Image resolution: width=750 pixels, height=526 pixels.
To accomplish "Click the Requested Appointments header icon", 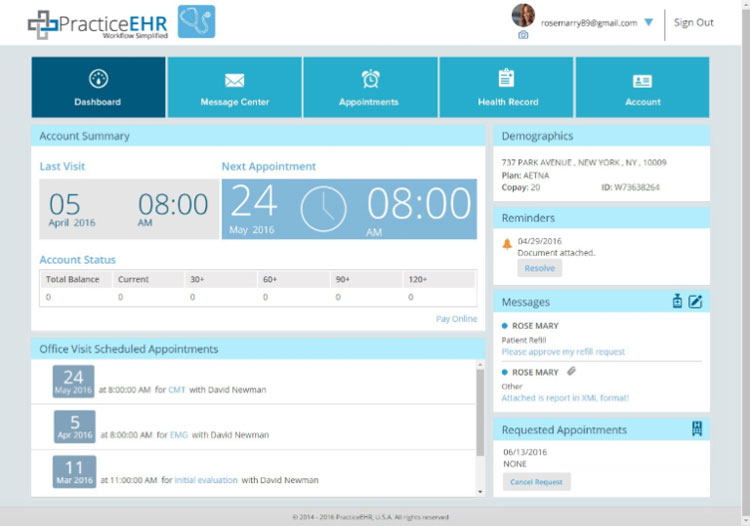I will (x=697, y=429).
